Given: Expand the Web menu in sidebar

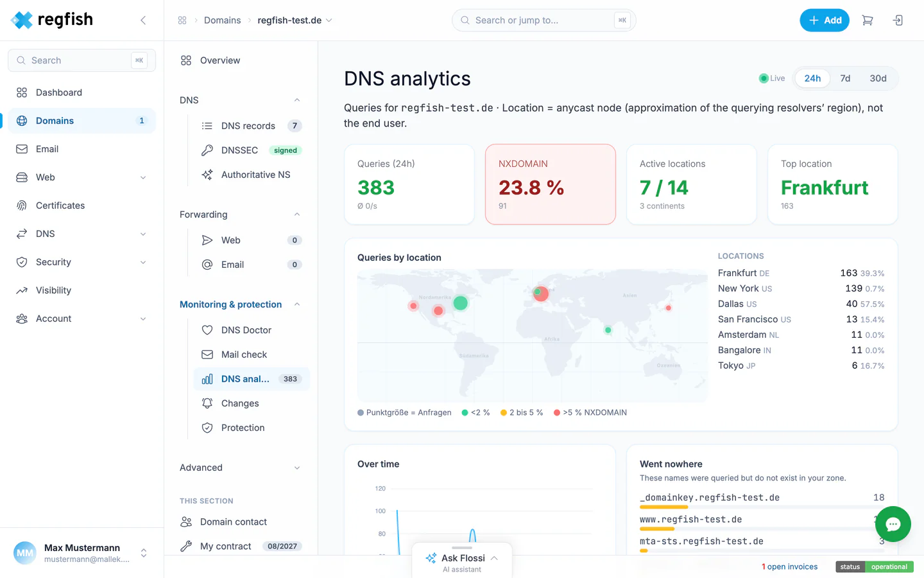Looking at the screenshot, I should pos(143,177).
